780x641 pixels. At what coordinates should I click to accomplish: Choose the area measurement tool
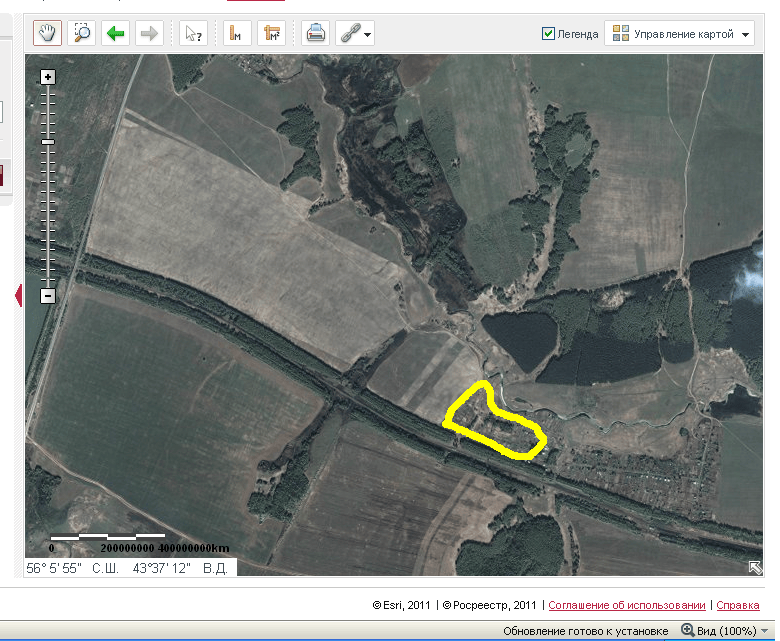click(272, 33)
